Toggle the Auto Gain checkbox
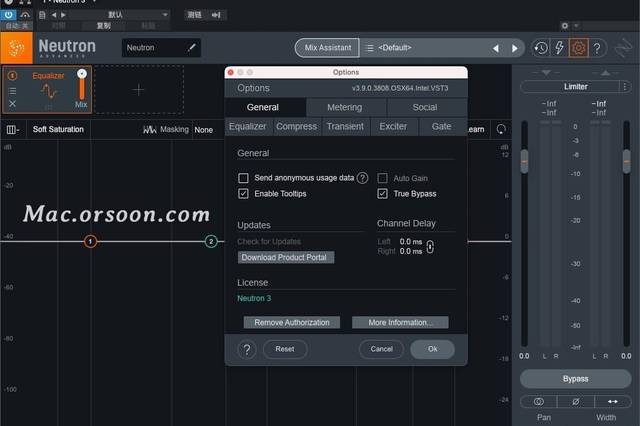This screenshot has height=426, width=640. pos(382,178)
